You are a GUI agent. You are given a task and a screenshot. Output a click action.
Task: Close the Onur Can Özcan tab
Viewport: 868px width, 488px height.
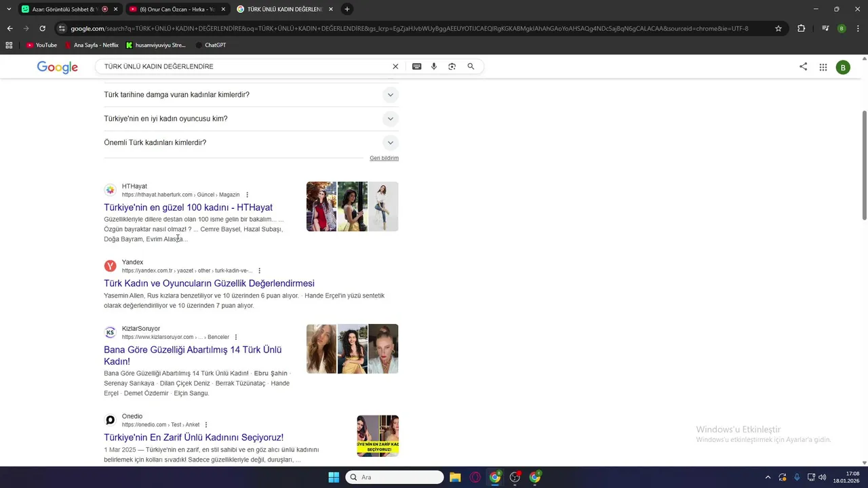pyautogui.click(x=223, y=9)
